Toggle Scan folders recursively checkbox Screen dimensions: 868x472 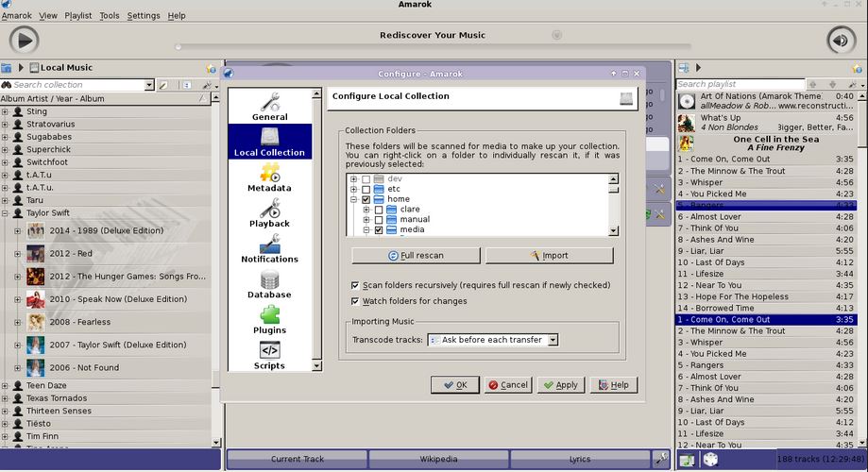(x=355, y=285)
